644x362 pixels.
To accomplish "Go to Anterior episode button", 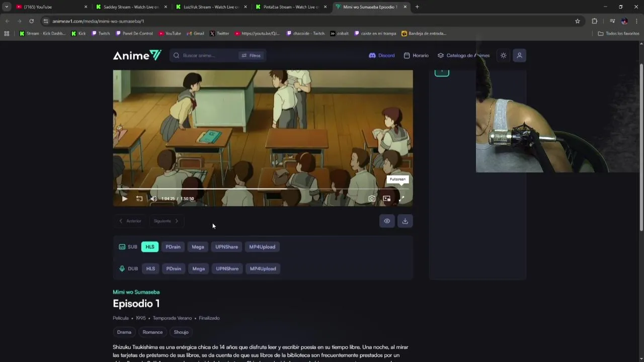I will 130,221.
